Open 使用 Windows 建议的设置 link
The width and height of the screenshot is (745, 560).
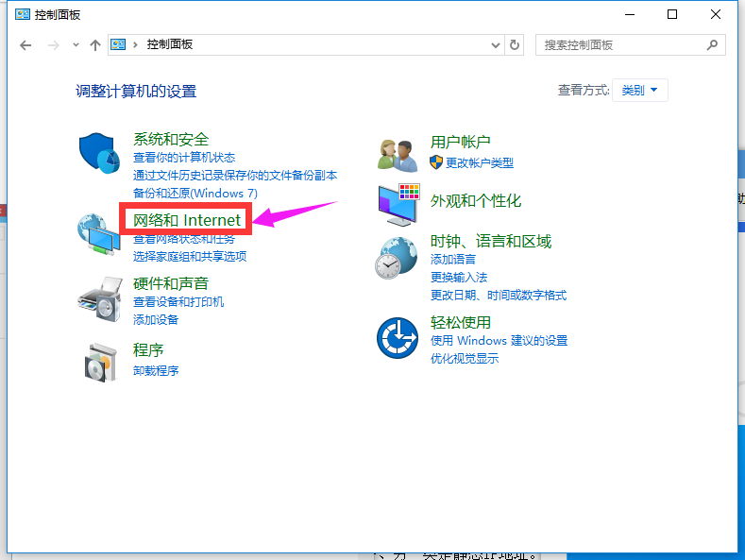499,340
